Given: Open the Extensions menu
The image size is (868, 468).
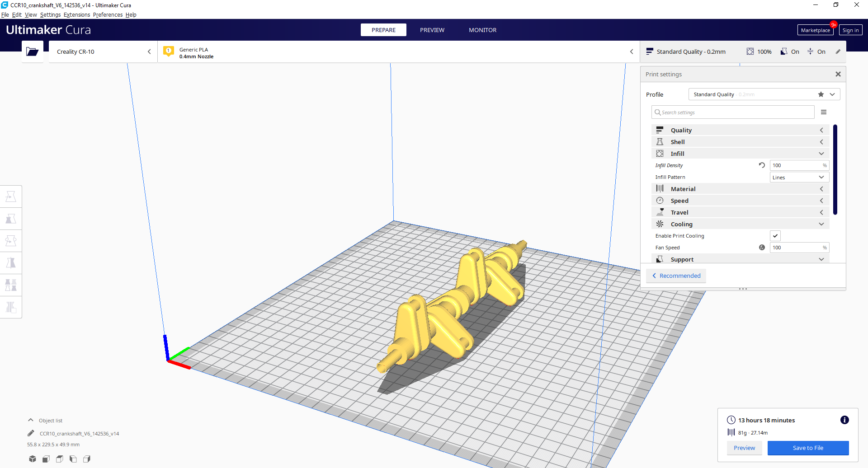Looking at the screenshot, I should [x=77, y=14].
